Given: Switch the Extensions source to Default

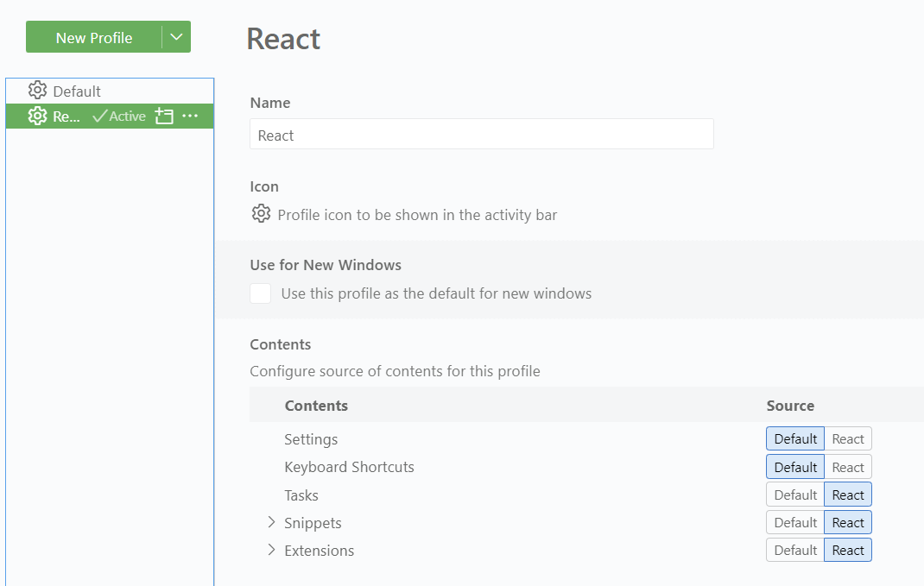Looking at the screenshot, I should pos(794,550).
